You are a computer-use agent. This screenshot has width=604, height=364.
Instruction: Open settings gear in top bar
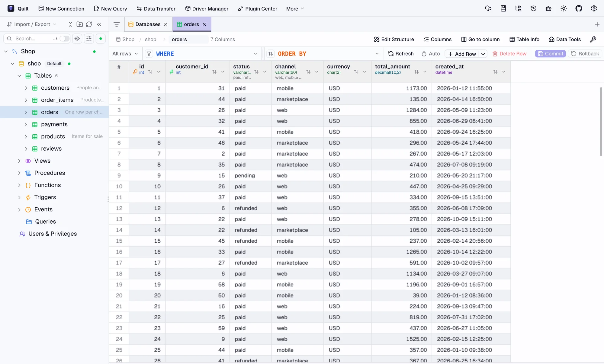594,8
